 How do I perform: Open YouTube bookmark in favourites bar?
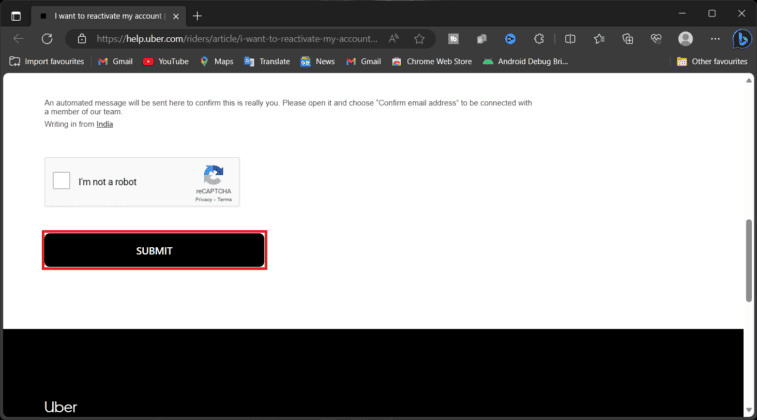(165, 61)
